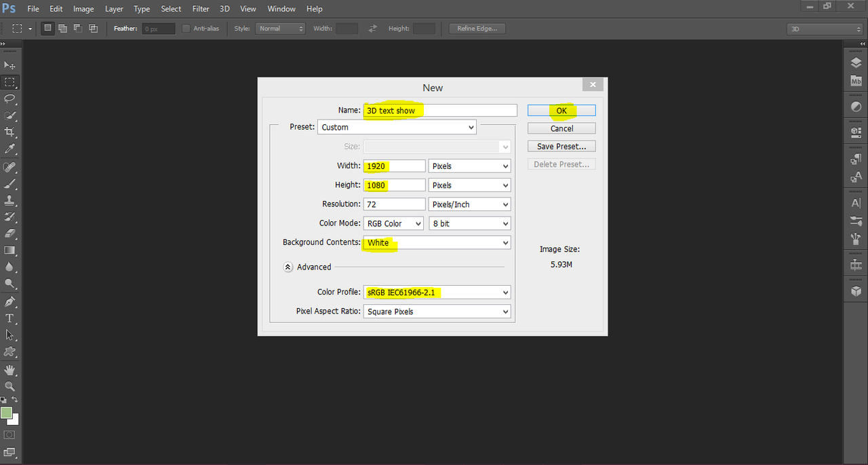Select the Crop tool

click(9, 132)
